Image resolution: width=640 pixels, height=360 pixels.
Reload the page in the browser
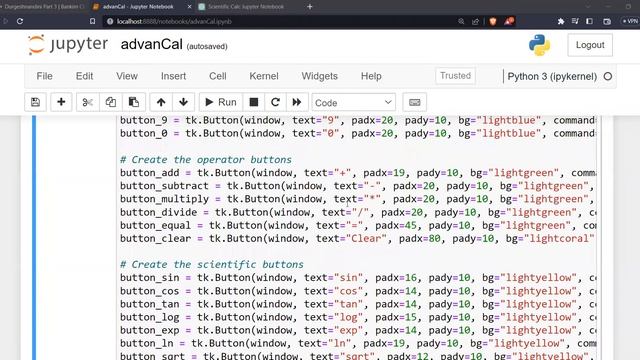[x=20, y=21]
